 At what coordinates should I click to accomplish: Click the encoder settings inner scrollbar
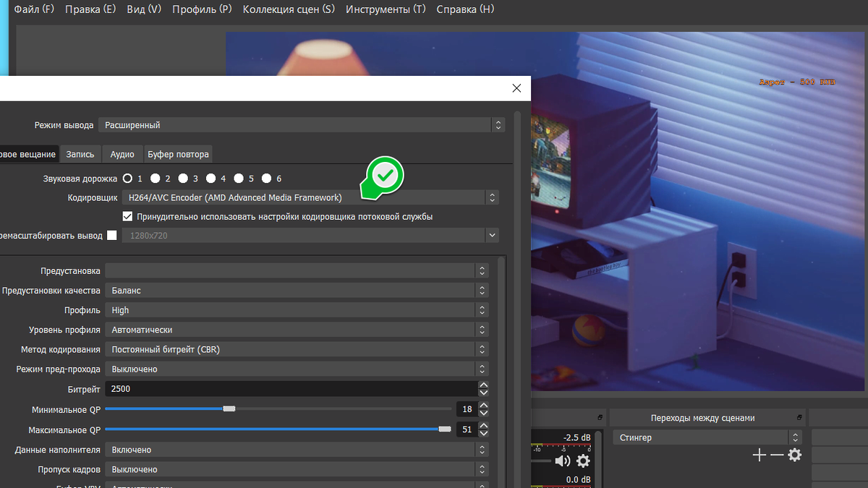click(x=502, y=371)
